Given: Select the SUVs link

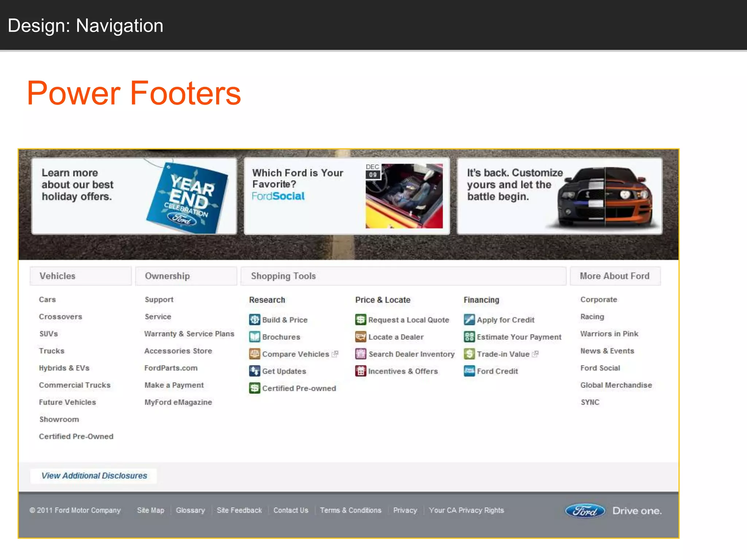Looking at the screenshot, I should click(49, 334).
